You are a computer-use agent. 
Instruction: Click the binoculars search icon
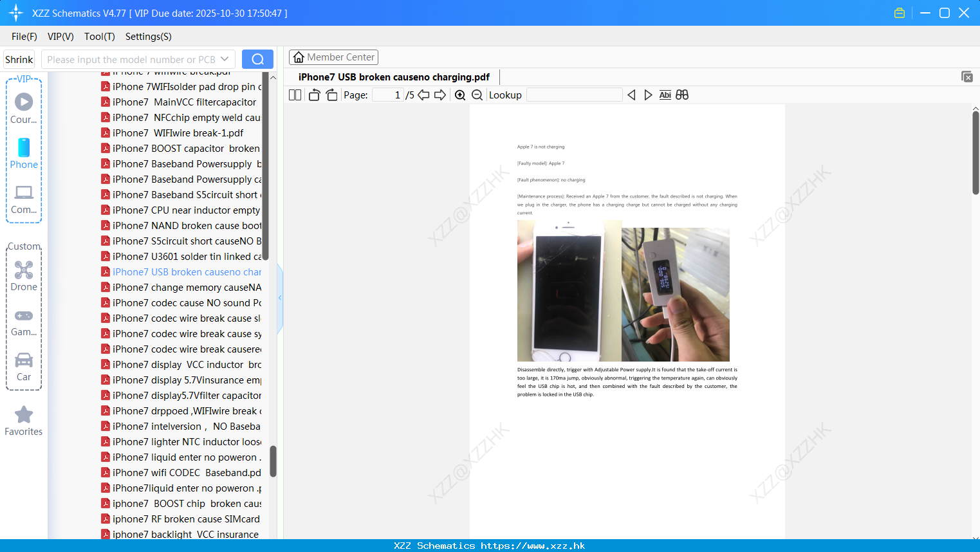(682, 95)
